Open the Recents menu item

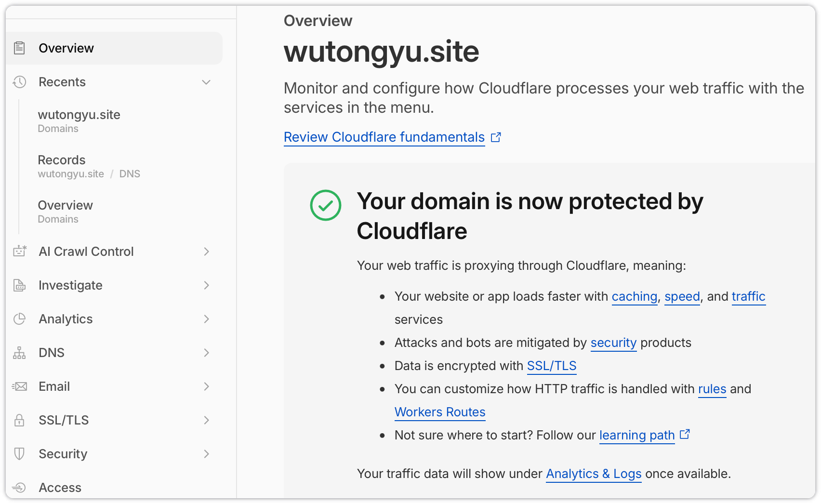(x=114, y=82)
